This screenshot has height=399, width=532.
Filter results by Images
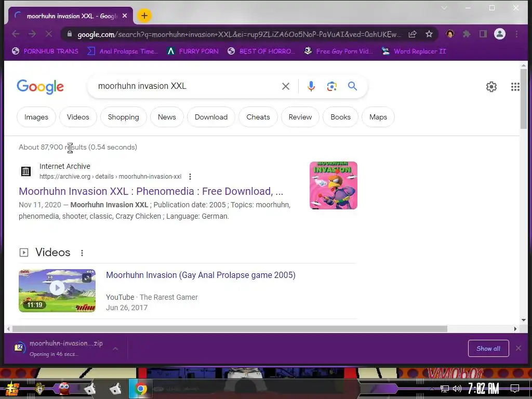click(36, 117)
